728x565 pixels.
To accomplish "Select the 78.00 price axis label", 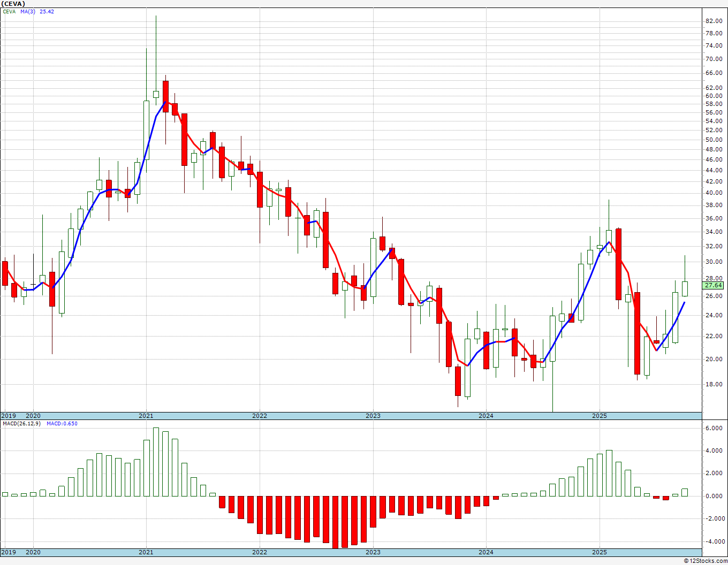I will 714,33.
